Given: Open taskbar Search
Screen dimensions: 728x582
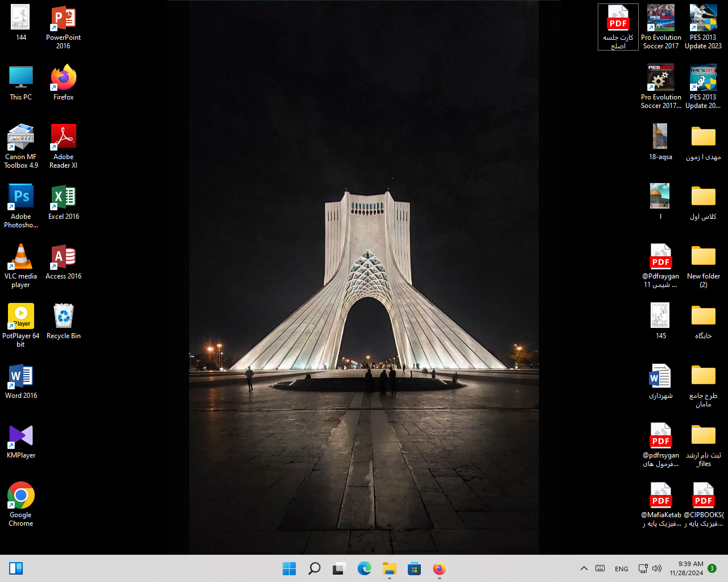Looking at the screenshot, I should click(314, 568).
